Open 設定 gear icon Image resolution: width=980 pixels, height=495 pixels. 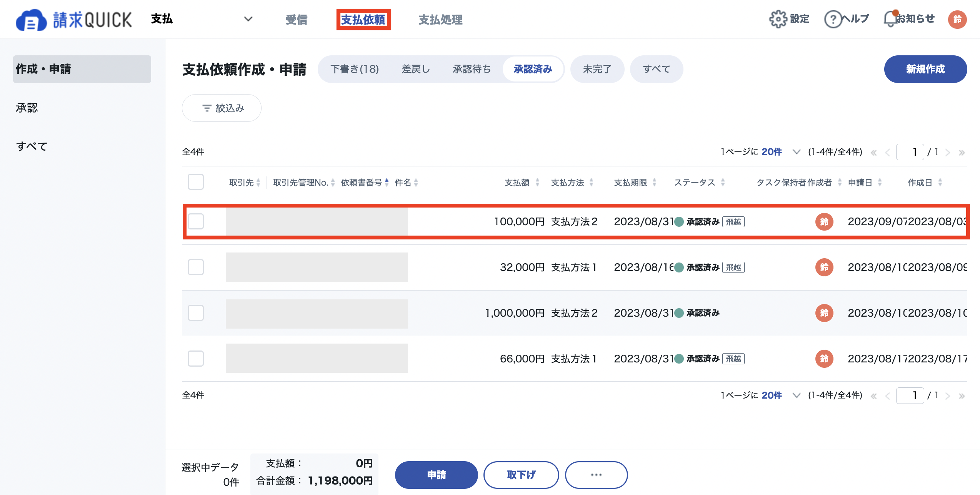click(778, 19)
